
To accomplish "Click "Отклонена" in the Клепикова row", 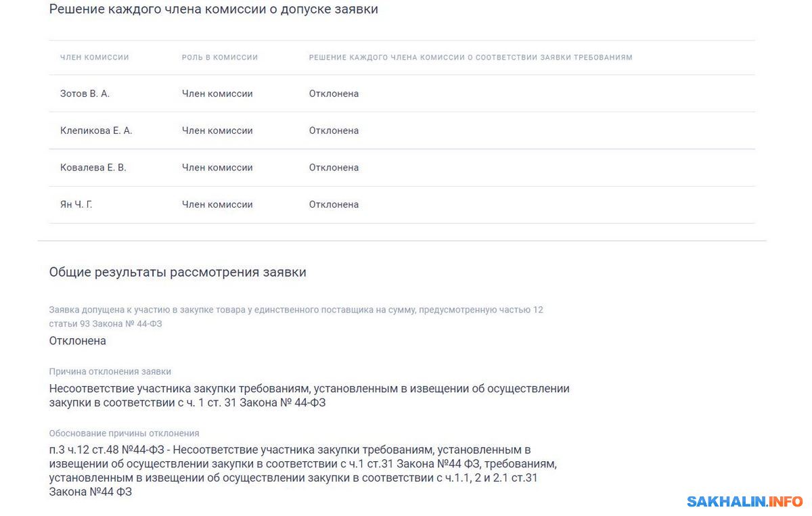I will click(334, 131).
